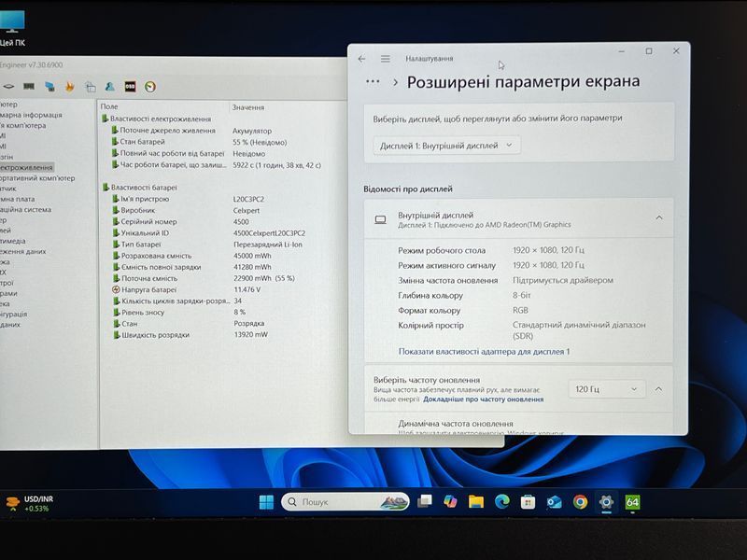Select the 'Ємність повної зарядки' row

(x=157, y=267)
